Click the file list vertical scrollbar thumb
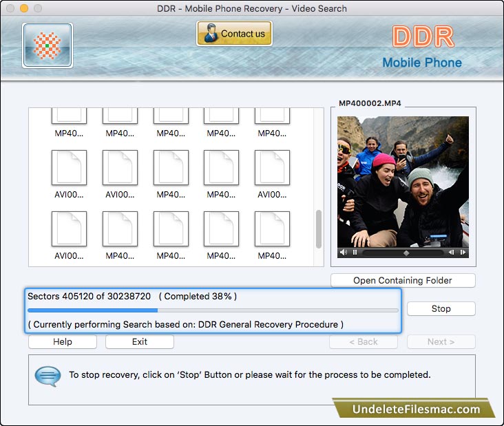The width and height of the screenshot is (504, 426). pyautogui.click(x=319, y=229)
